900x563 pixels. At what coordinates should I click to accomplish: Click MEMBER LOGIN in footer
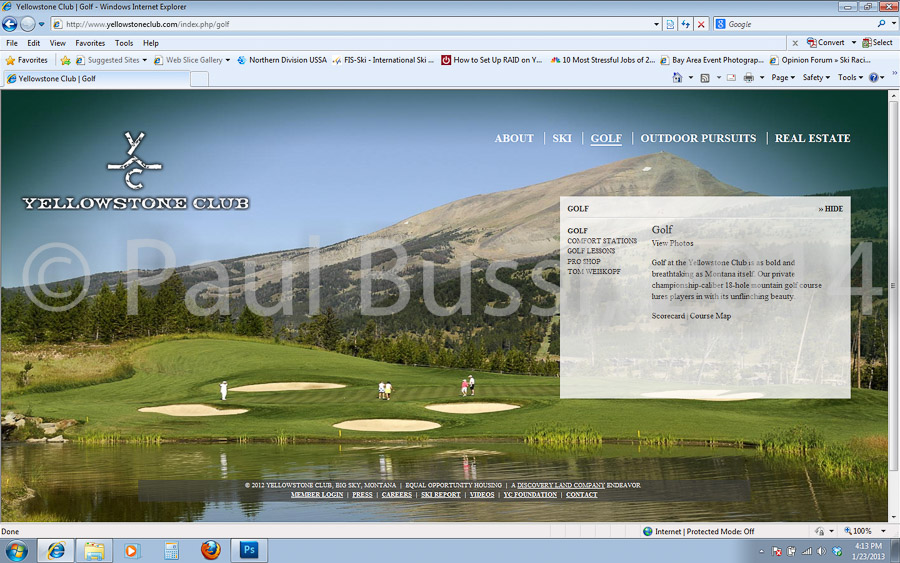click(x=317, y=495)
